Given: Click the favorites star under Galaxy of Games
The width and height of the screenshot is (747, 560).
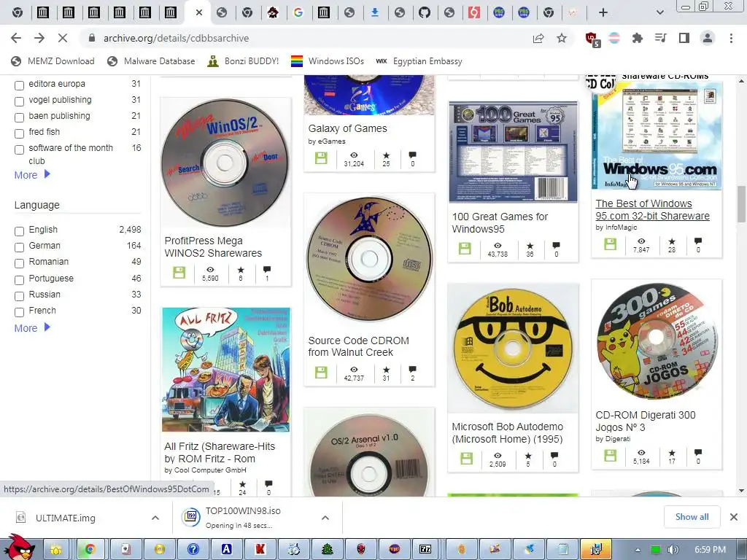Looking at the screenshot, I should pyautogui.click(x=386, y=155).
